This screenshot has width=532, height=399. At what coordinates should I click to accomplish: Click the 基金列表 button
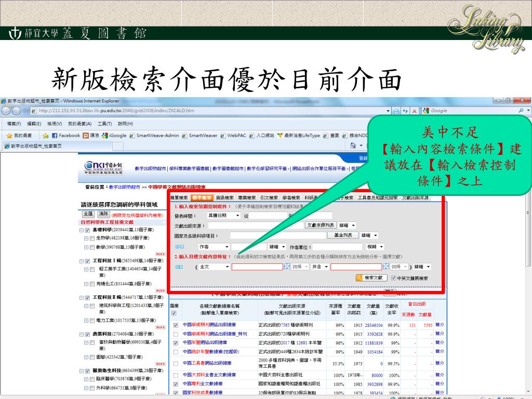(x=343, y=235)
